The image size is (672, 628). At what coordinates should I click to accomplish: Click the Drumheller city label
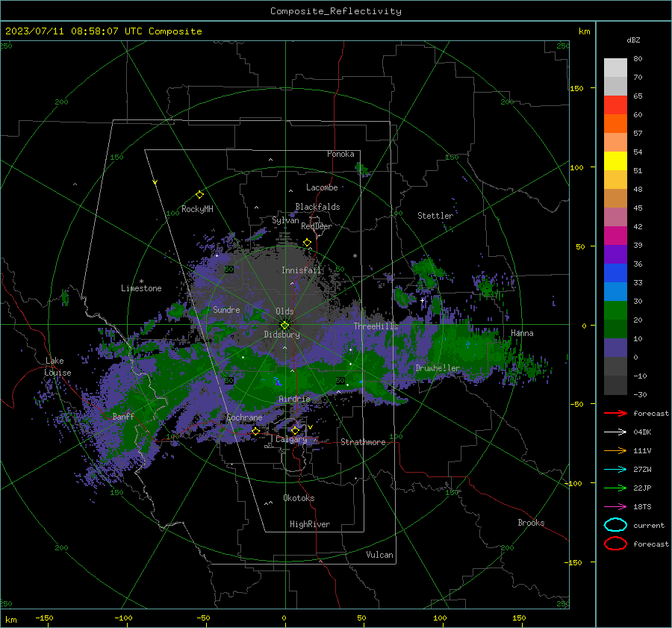[438, 368]
